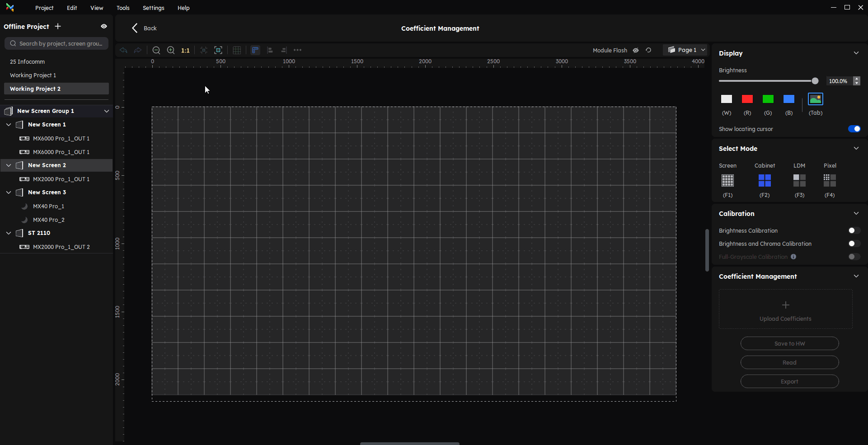868x445 pixels.
Task: Reset canvas zoom to 1:1
Action: [x=185, y=51]
